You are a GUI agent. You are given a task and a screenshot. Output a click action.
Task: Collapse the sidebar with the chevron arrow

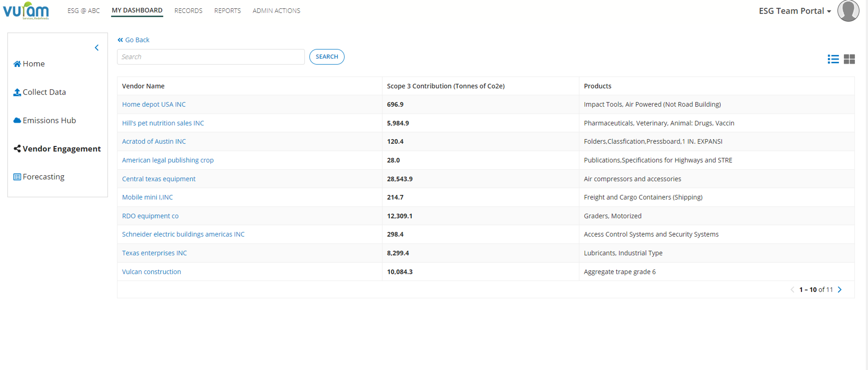point(97,48)
